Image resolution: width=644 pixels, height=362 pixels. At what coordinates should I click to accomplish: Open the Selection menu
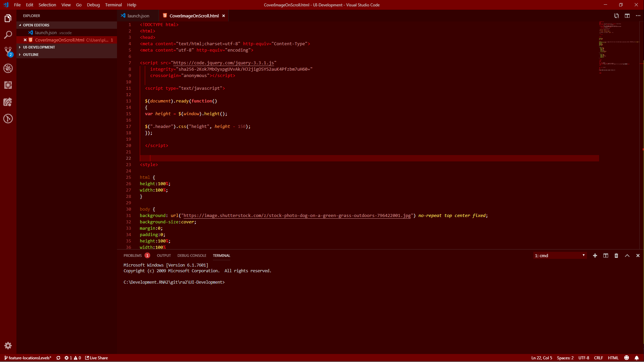tap(47, 5)
